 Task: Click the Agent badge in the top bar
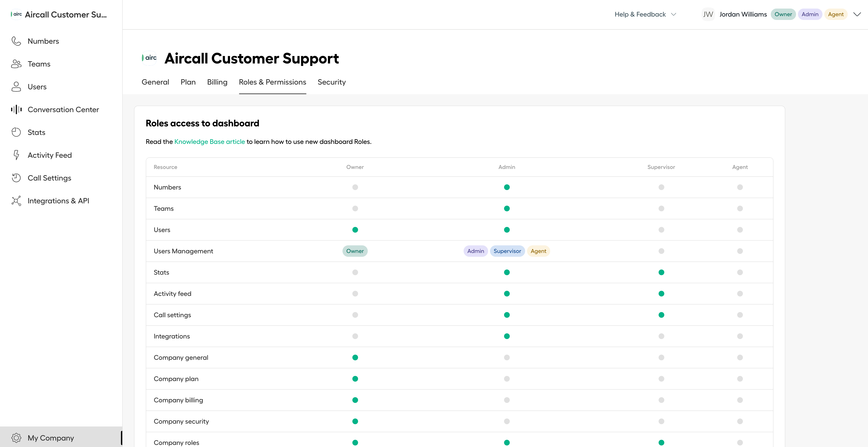pyautogui.click(x=836, y=14)
